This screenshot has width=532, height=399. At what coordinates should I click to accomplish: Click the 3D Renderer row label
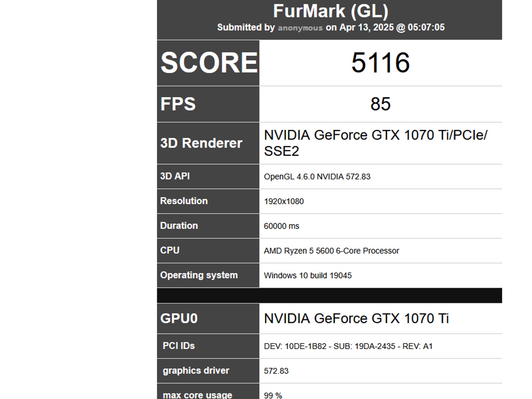pos(201,143)
